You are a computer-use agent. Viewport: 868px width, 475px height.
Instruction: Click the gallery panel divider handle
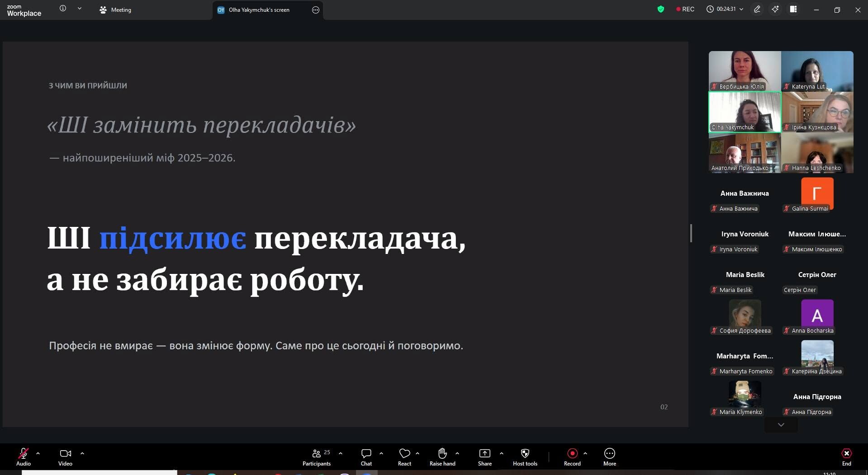click(x=691, y=233)
